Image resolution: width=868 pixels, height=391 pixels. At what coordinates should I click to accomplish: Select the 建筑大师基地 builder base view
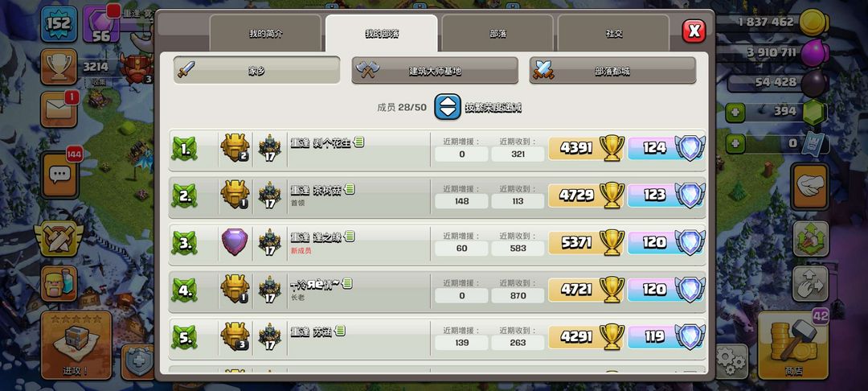435,70
